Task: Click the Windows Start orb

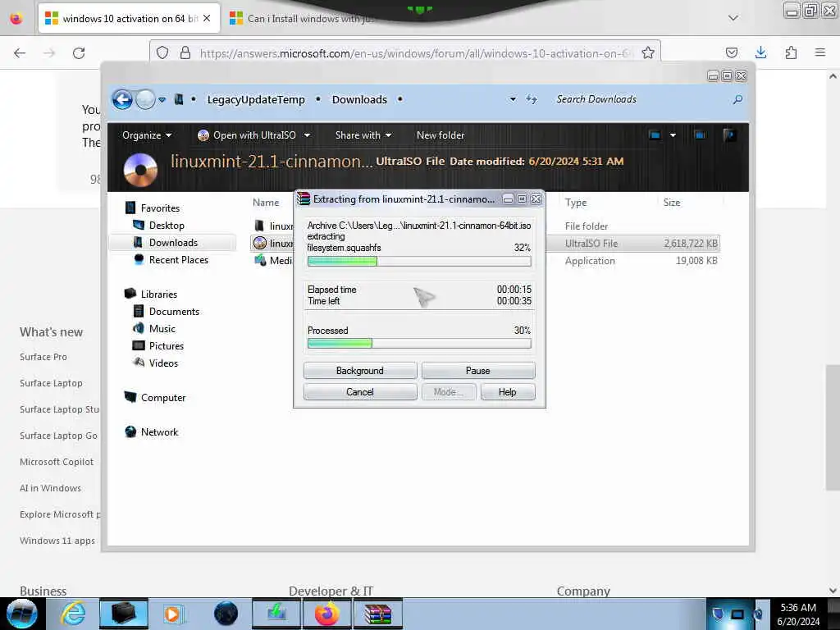Action: coord(22,614)
